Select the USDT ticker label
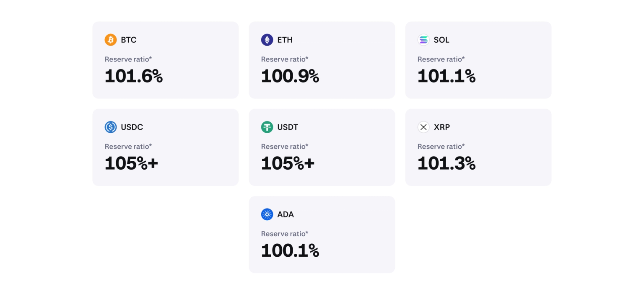Viewport: 644px width, 294px height. tap(288, 127)
